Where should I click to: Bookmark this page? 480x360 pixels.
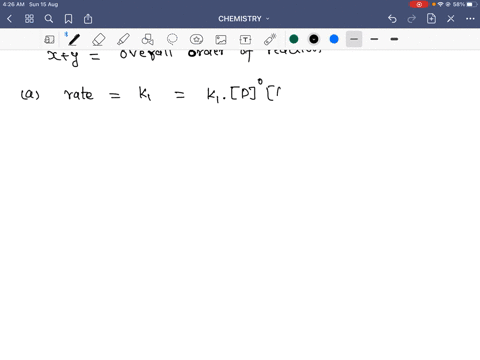tap(68, 19)
